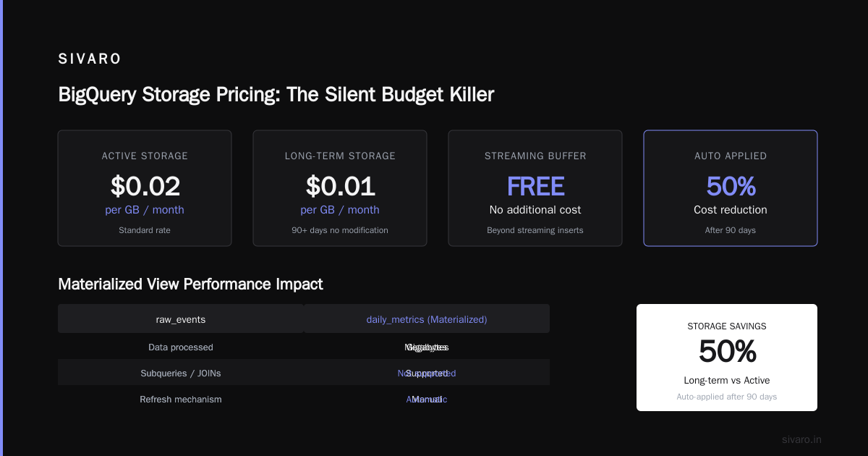Click 'After 90 days' note in Auto Applied card
868x456 pixels.
coord(731,230)
